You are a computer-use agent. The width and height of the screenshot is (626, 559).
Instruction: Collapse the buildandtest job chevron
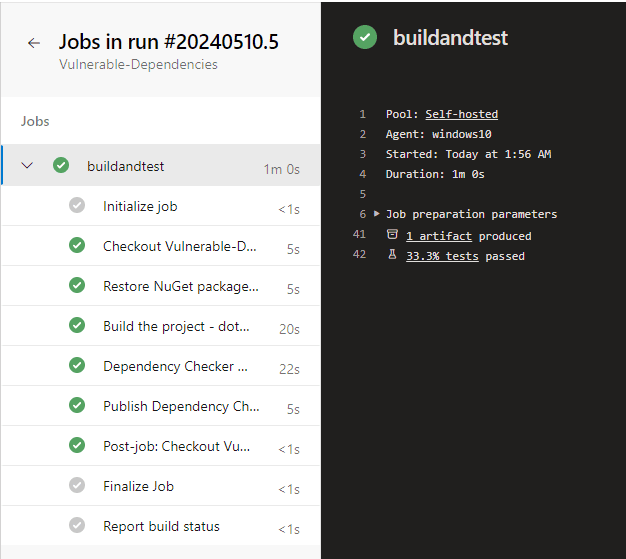[27, 165]
